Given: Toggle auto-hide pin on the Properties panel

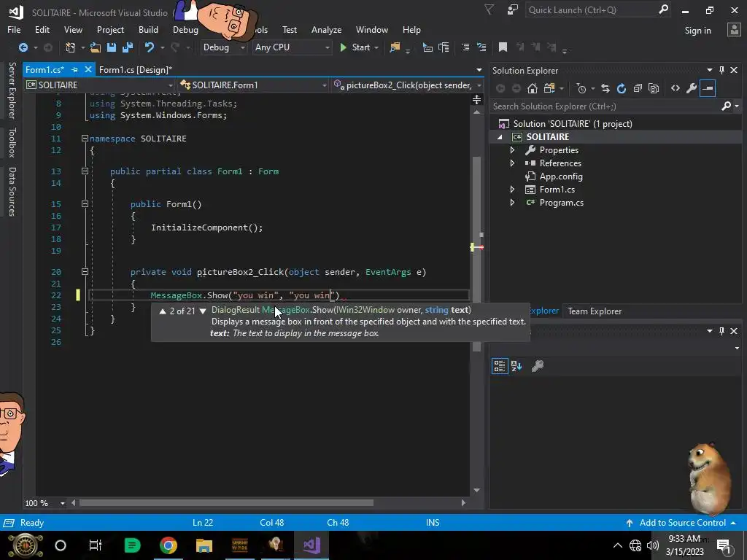Looking at the screenshot, I should click(x=721, y=331).
